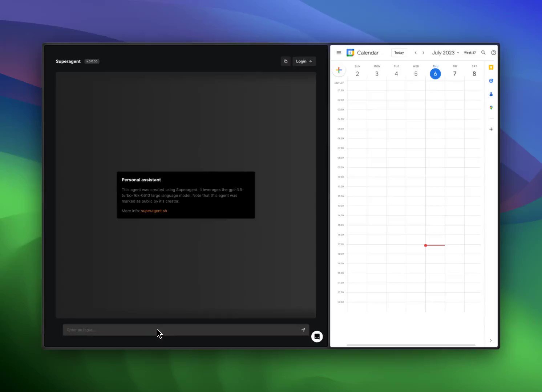This screenshot has height=392, width=542.
Task: Select Thursday 6 in the calendar header
Action: (x=435, y=73)
